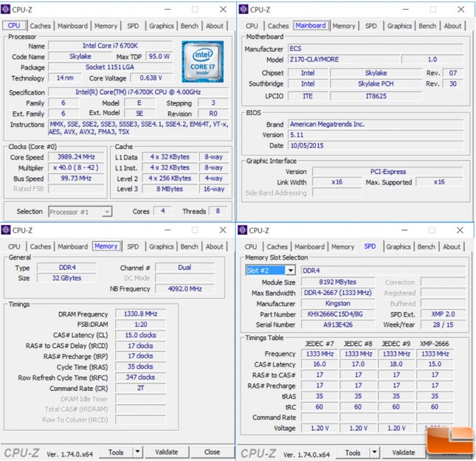This screenshot has height=461, width=476.
Task: Open Memory tab in the SPD window
Action: tap(342, 247)
